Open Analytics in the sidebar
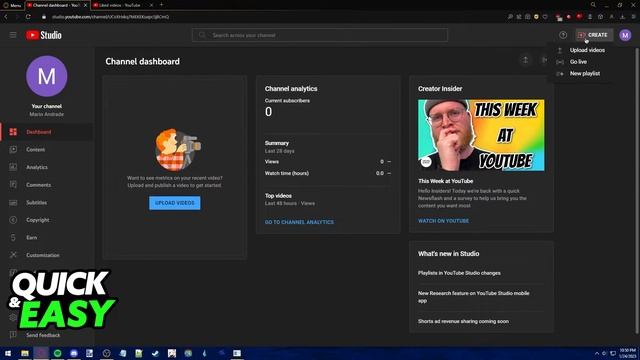 pos(47,167)
